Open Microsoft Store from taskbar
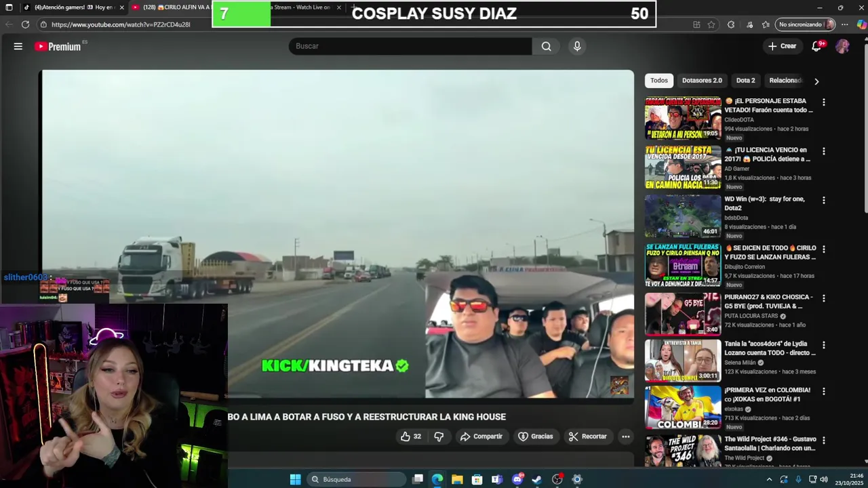Screen dimensions: 868x488 477,479
